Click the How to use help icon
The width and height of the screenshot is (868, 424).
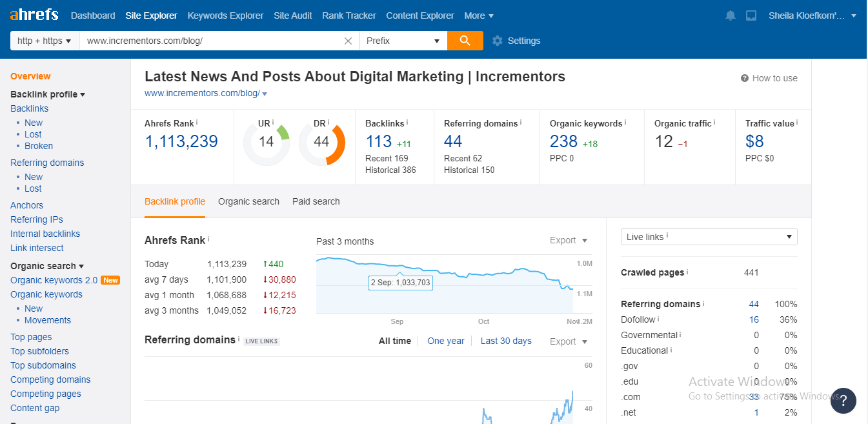(745, 78)
